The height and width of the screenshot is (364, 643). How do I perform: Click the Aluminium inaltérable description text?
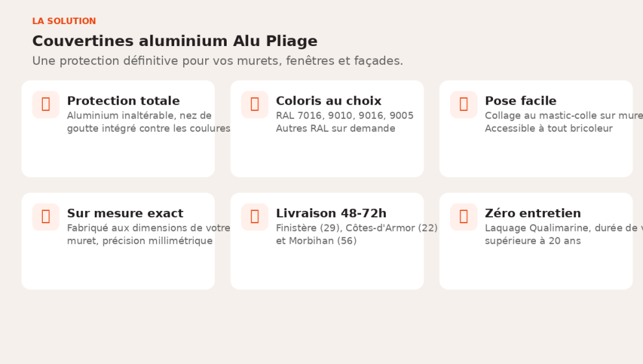pos(139,116)
